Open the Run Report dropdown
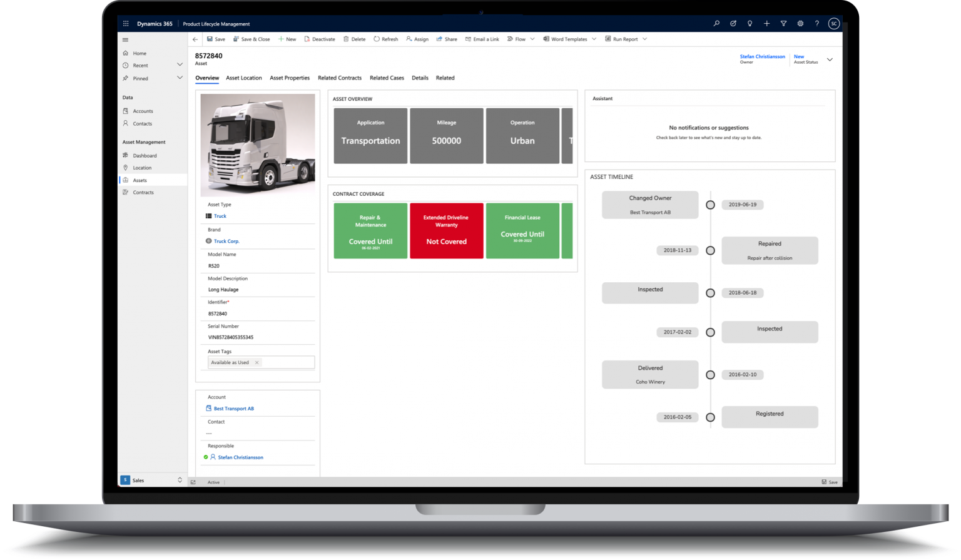The image size is (961, 560). (644, 39)
